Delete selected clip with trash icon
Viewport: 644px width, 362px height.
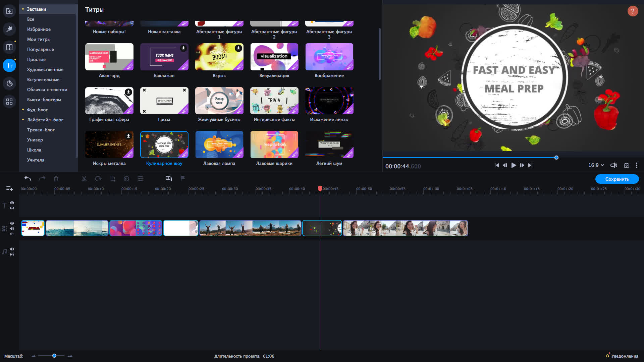tap(56, 179)
